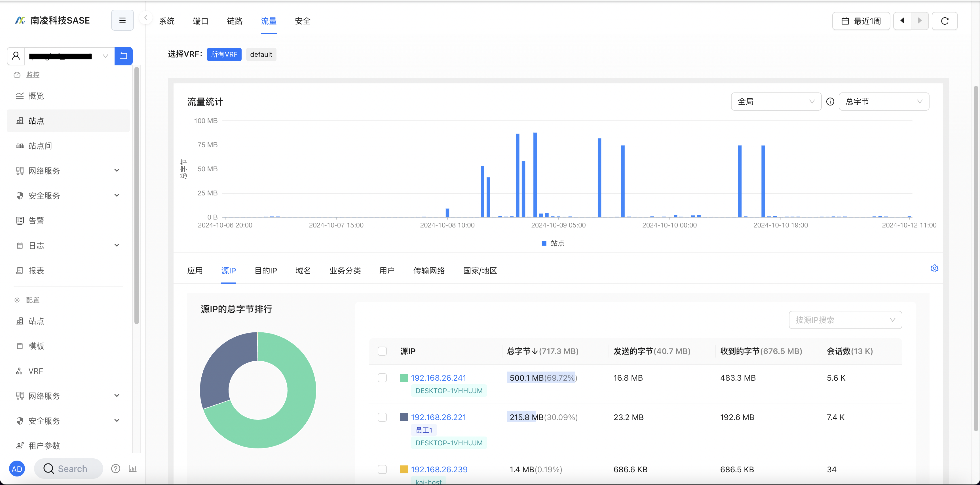Image resolution: width=980 pixels, height=485 pixels.
Task: Open 按源IP搜索 search dropdown
Action: coord(845,320)
